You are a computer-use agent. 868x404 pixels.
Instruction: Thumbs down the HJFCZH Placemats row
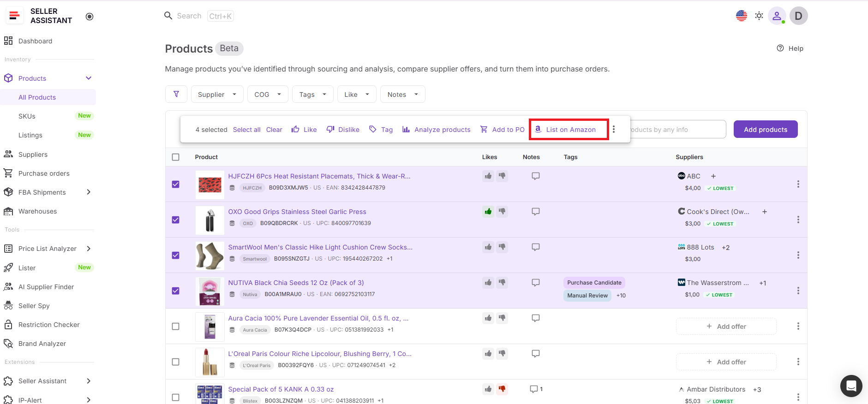502,176
